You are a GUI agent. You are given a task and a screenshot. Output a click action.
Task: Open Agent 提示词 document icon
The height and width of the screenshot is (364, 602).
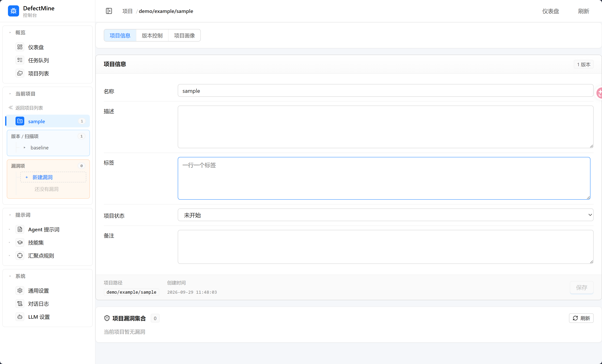pos(20,229)
